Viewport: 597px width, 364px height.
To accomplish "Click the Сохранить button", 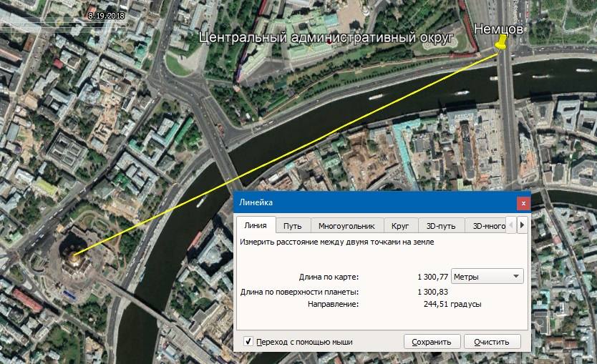I will pyautogui.click(x=432, y=342).
